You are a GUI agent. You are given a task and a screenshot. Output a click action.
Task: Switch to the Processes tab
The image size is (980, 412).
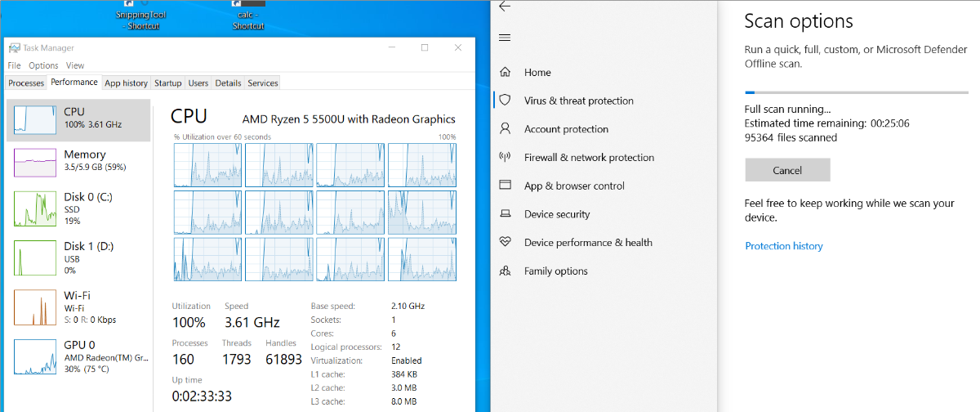coord(26,83)
